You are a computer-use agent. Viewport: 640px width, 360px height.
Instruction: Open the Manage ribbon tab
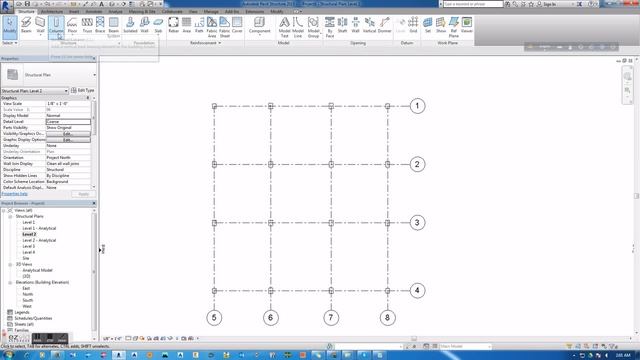211,11
